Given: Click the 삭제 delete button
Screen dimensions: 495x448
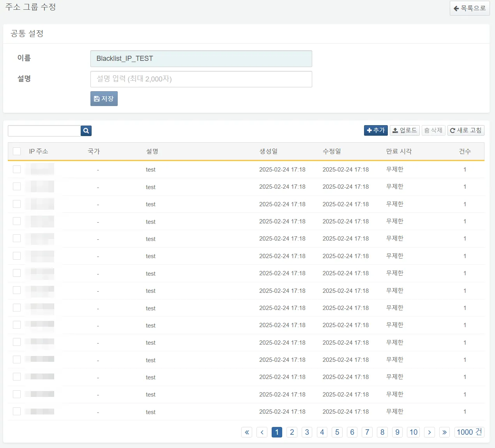Looking at the screenshot, I should click(433, 130).
